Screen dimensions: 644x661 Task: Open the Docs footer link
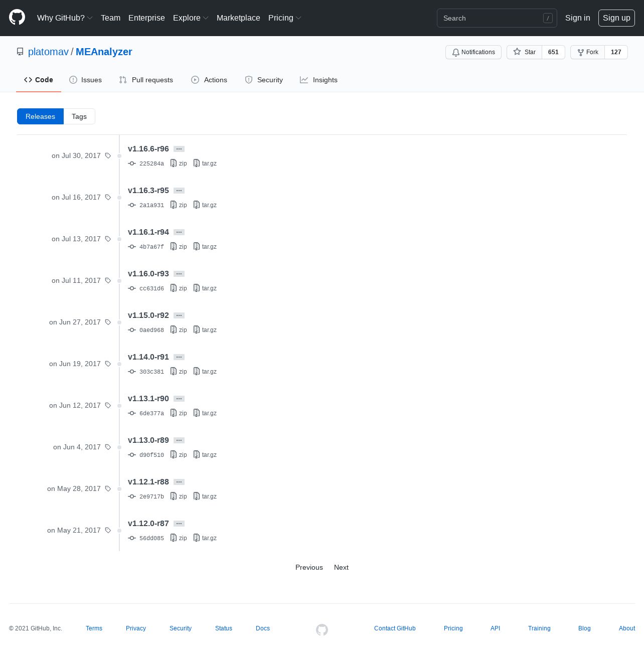(x=263, y=628)
